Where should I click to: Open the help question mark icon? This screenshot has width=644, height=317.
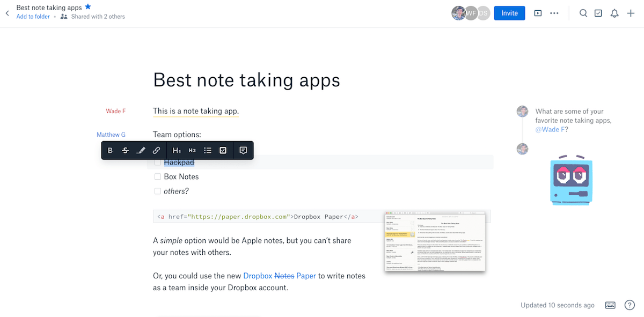630,305
